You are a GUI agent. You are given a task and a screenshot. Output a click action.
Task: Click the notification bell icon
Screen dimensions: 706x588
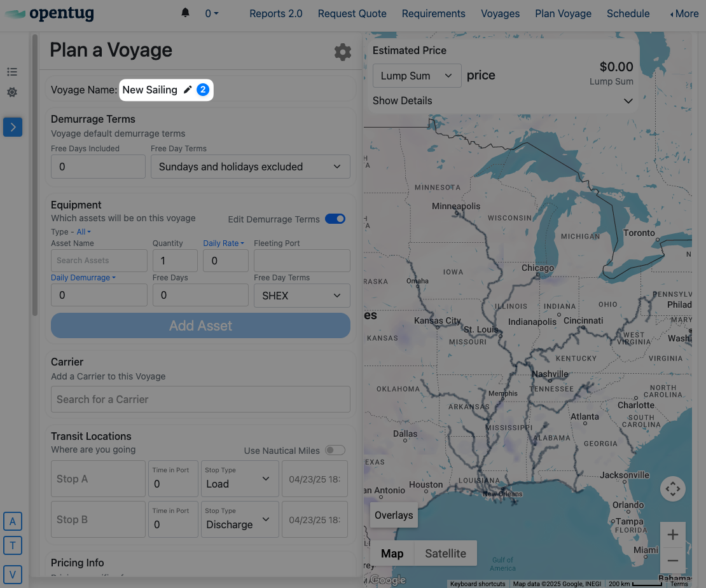click(x=186, y=13)
